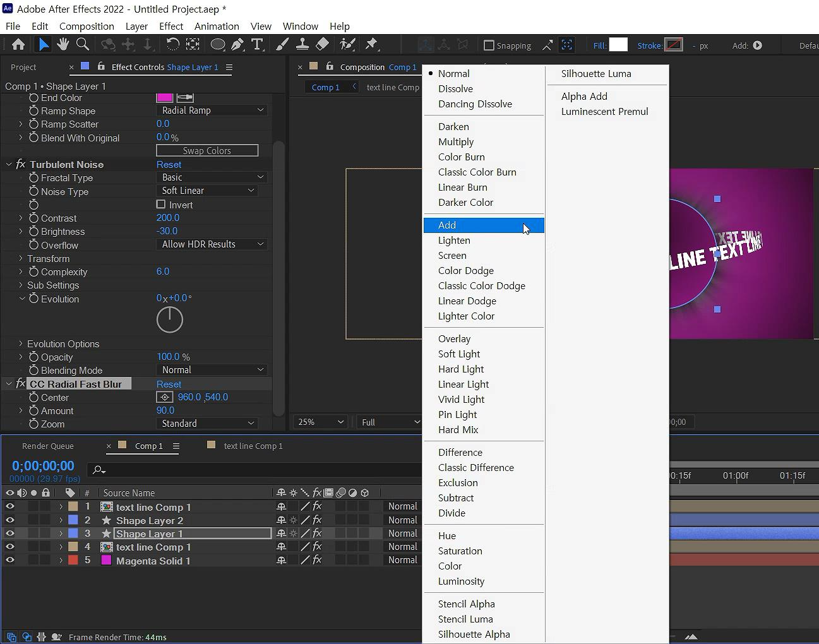Toggle Turbulent Noise effect fx switch
Image resolution: width=819 pixels, height=644 pixels.
[x=20, y=164]
